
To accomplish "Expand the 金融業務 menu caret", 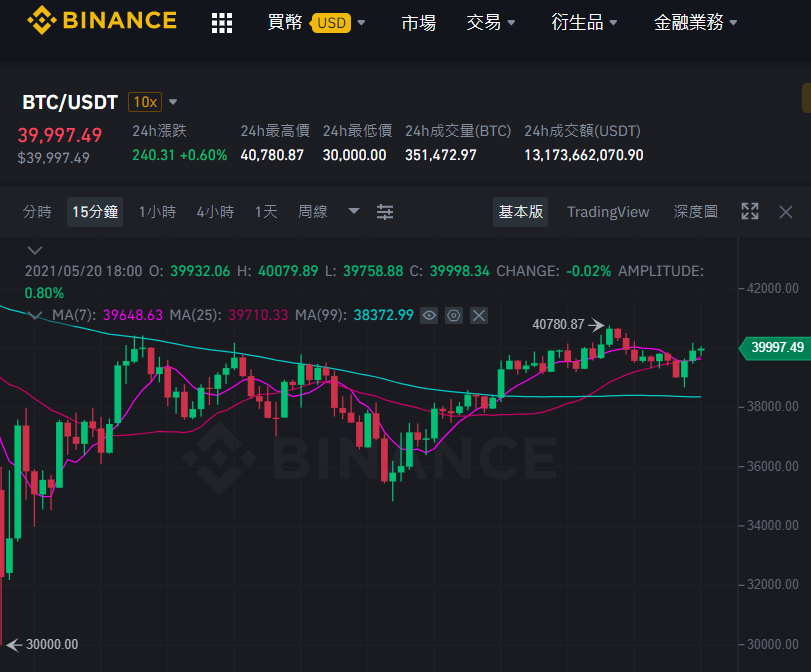I will pyautogui.click(x=733, y=23).
